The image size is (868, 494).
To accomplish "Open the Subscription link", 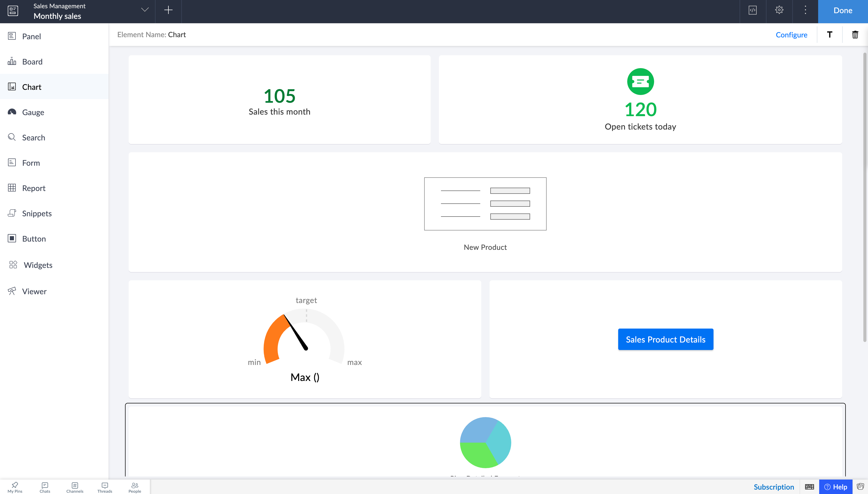I will tap(774, 487).
